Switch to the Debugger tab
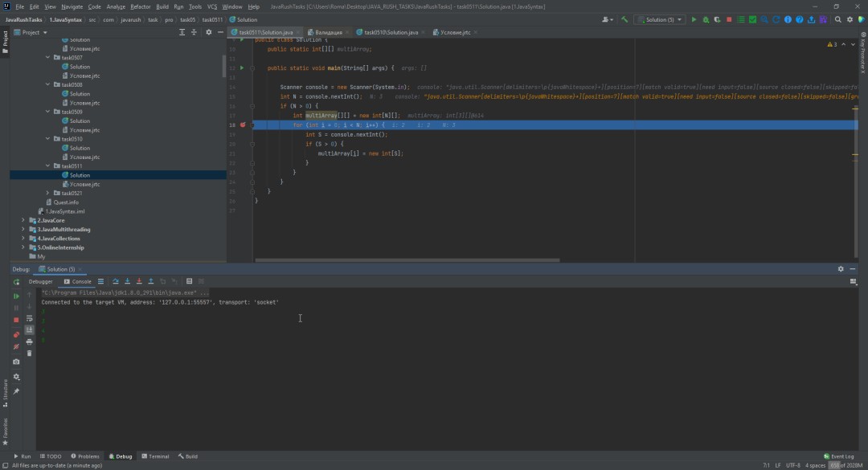The image size is (868, 470). [x=40, y=281]
